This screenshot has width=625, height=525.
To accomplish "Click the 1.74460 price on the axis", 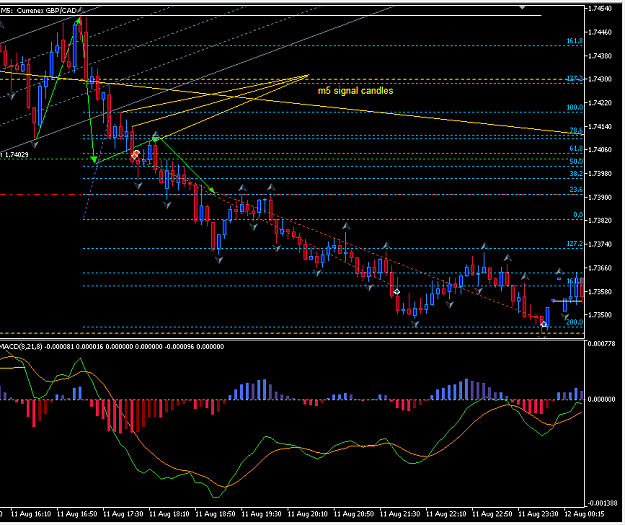I will point(600,32).
